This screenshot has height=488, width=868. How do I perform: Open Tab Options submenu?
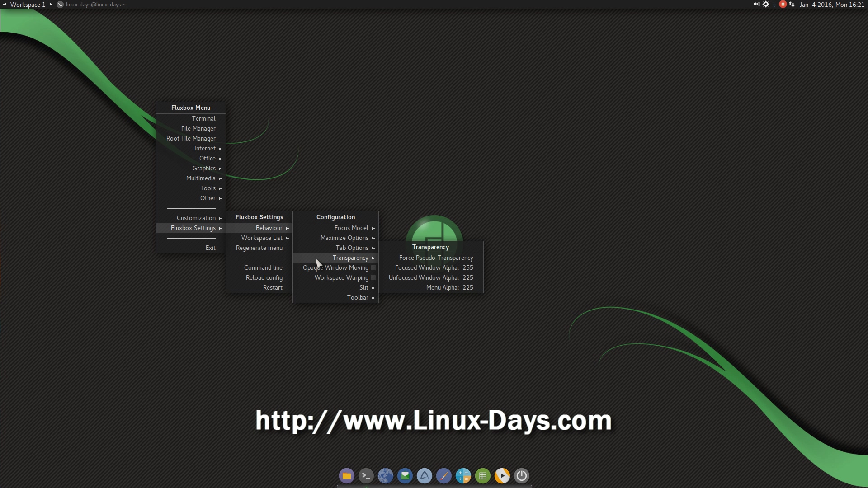[335, 248]
